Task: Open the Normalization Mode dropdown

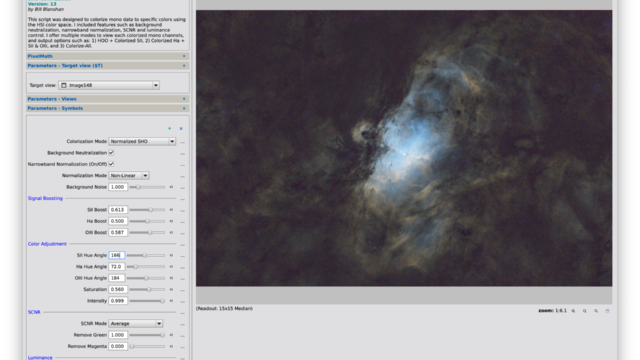Action: click(129, 176)
